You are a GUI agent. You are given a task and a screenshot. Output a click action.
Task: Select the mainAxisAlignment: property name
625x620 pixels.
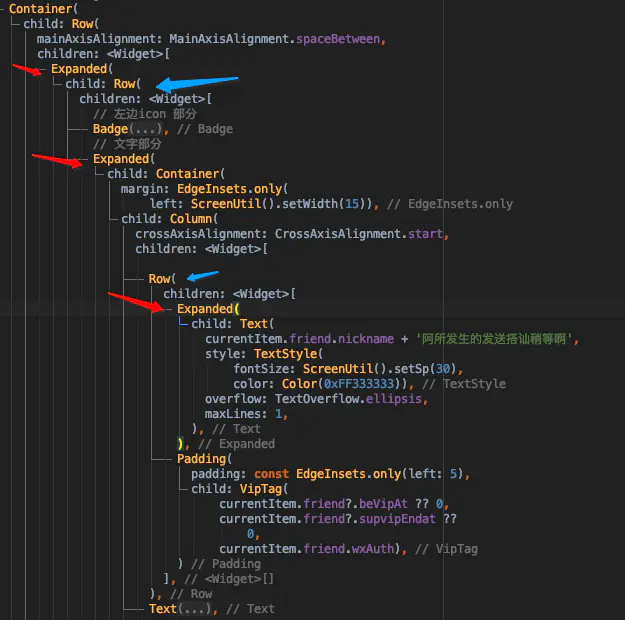(99, 39)
